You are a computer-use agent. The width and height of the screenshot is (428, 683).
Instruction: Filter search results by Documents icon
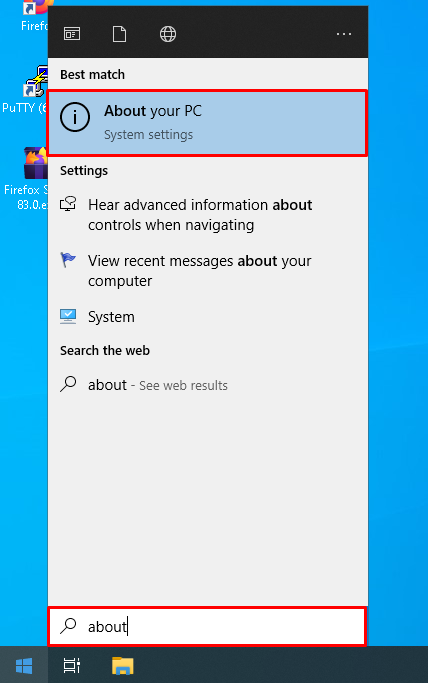coord(119,34)
